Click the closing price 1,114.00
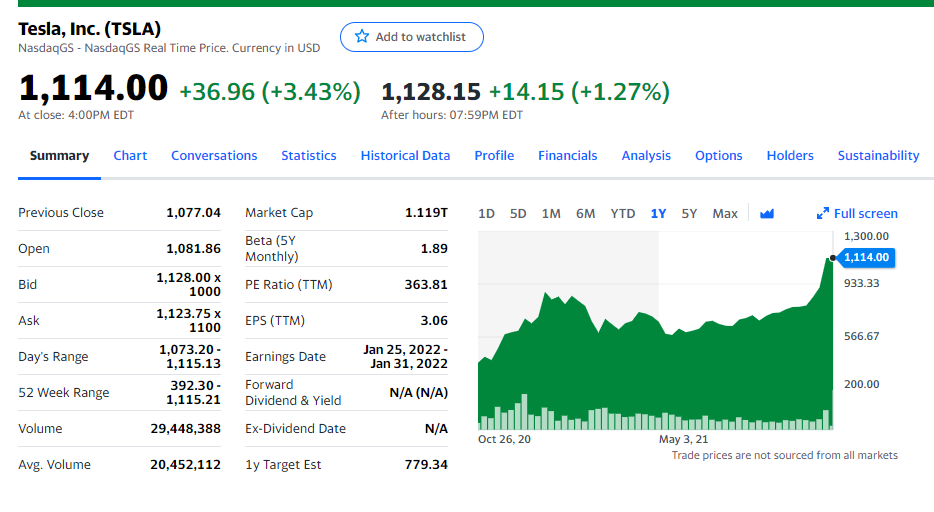934x512 pixels. click(x=93, y=88)
